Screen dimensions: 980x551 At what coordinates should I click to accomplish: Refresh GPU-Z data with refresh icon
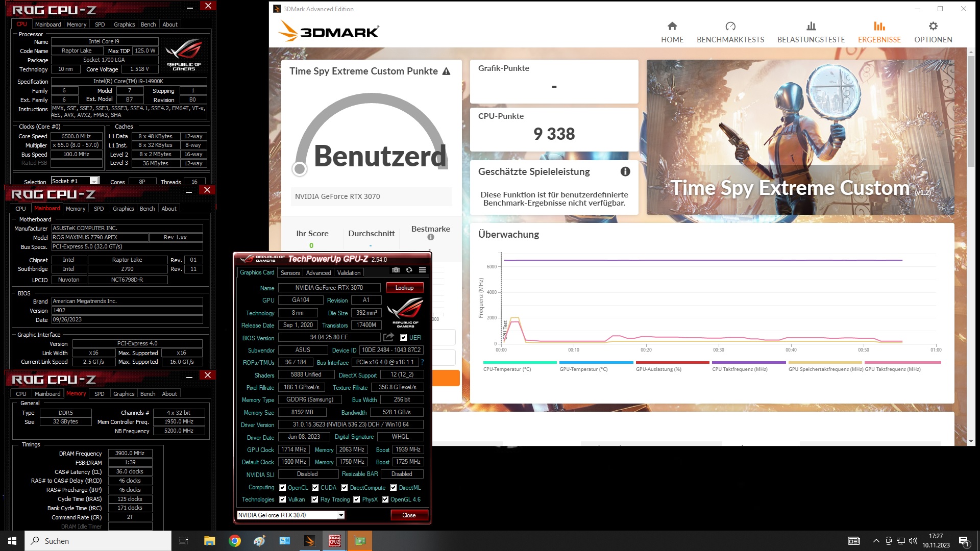click(409, 270)
